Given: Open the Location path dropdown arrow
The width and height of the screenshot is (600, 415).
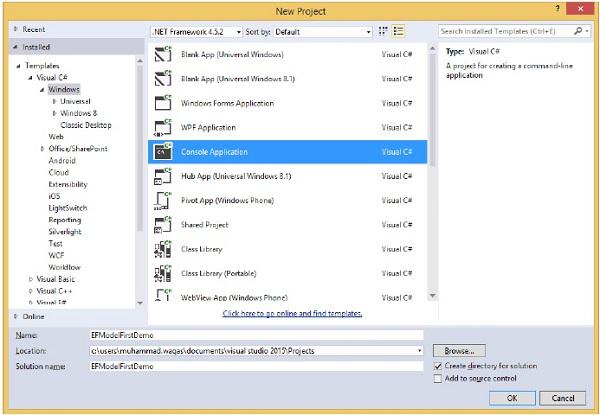Looking at the screenshot, I should [419, 351].
